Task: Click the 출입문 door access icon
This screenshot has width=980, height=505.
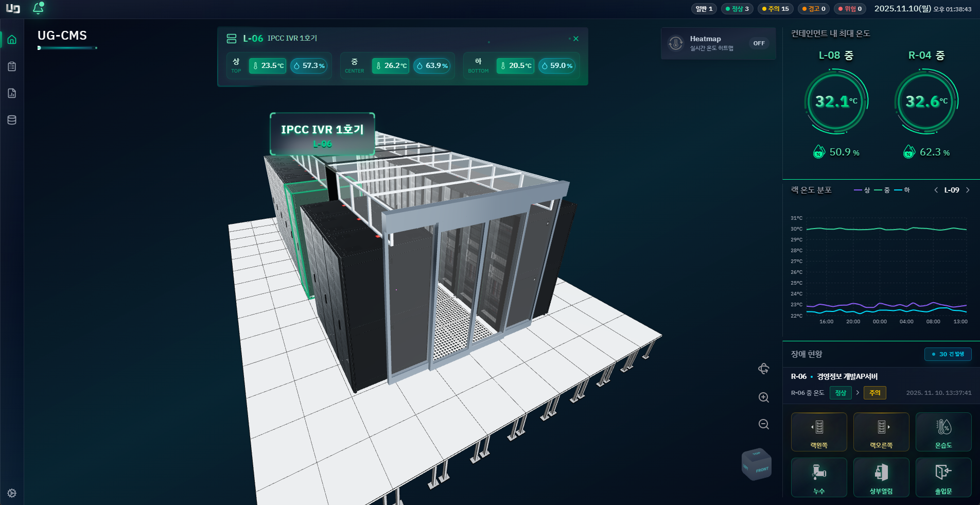Action: coord(943,477)
